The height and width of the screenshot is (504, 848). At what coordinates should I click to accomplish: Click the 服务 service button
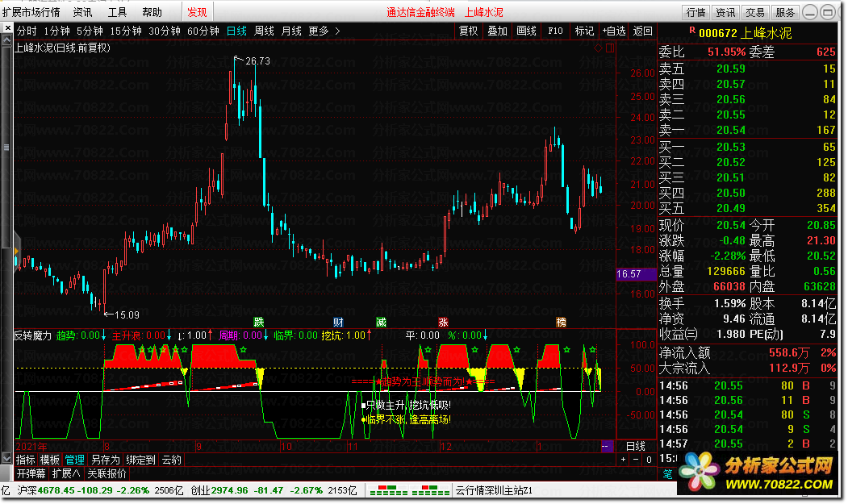[785, 12]
